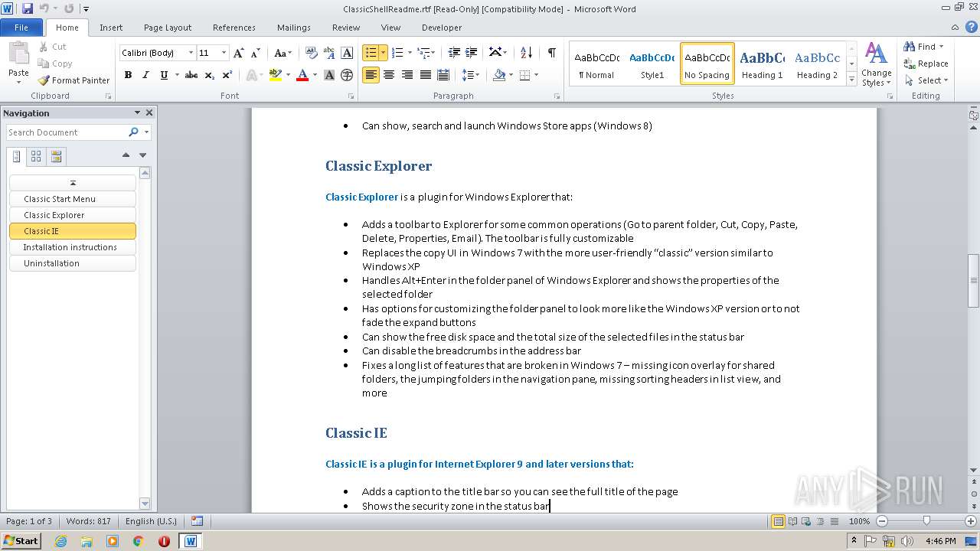Switch to the Insert tab
Image resolution: width=980 pixels, height=551 pixels.
[x=111, y=28]
